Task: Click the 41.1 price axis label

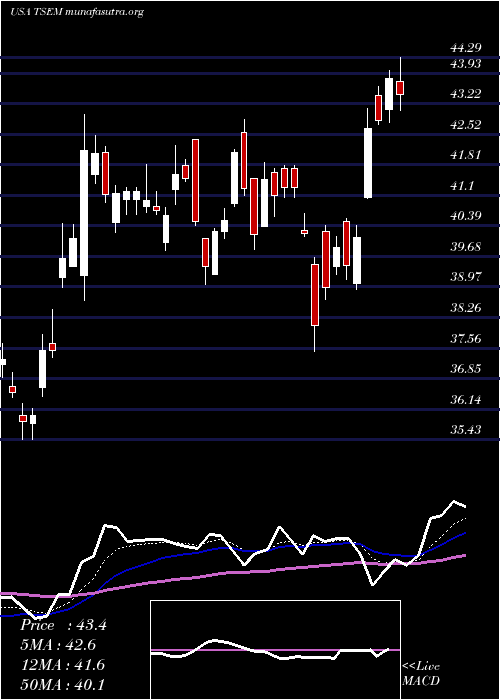Action: click(x=462, y=186)
